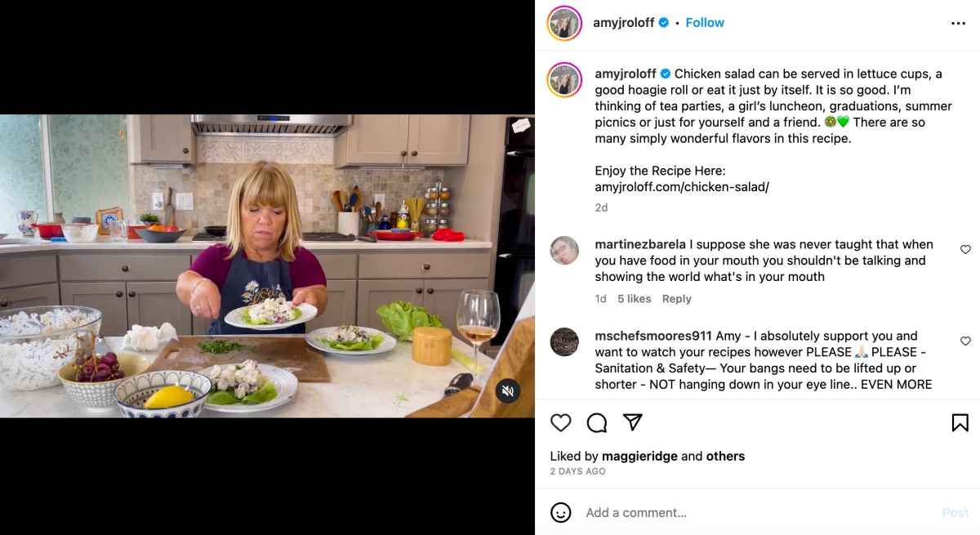980x535 pixels.
Task: Click the Follow button
Action: click(704, 22)
